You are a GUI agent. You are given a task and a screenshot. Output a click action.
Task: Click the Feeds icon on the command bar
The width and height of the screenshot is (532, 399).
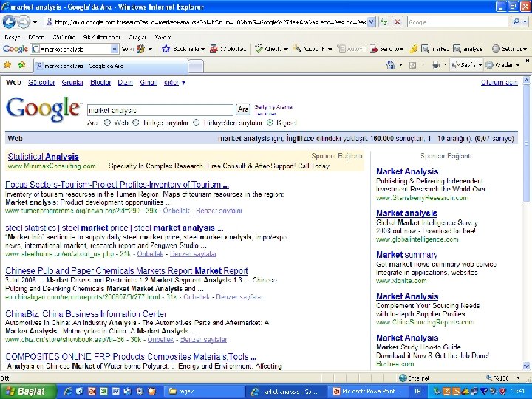(412, 65)
